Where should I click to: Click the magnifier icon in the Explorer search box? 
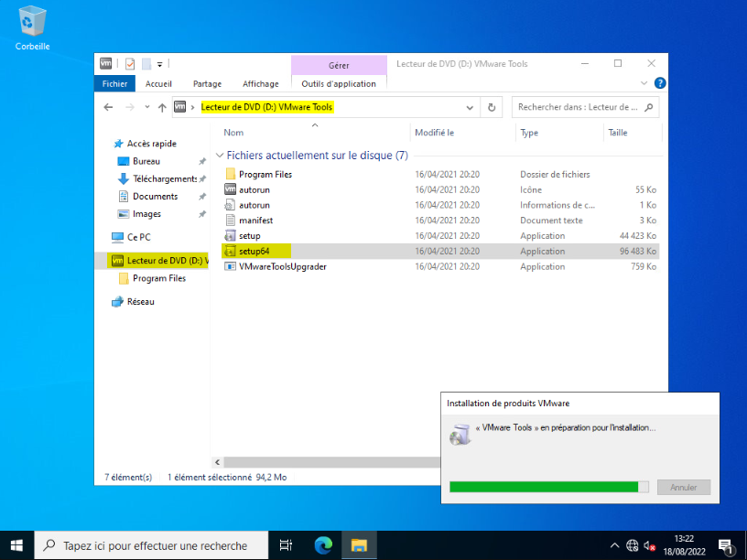click(x=648, y=107)
